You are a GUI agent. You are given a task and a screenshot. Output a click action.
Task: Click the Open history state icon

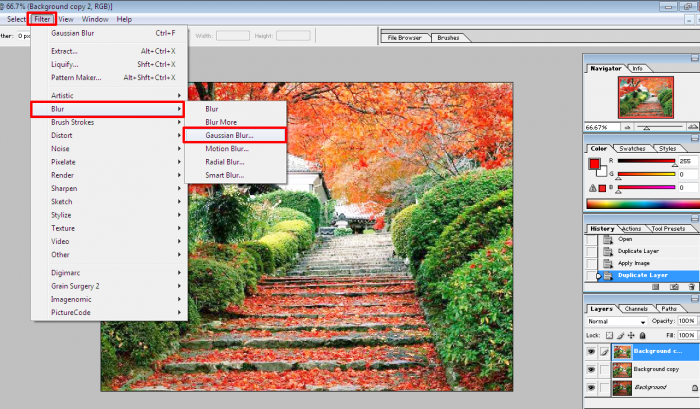coord(608,240)
